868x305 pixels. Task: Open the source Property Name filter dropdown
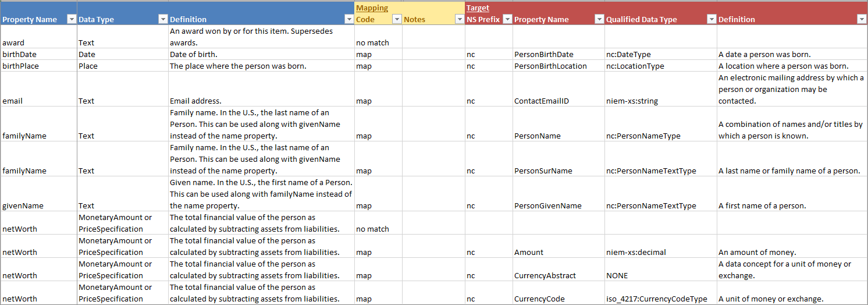(72, 19)
